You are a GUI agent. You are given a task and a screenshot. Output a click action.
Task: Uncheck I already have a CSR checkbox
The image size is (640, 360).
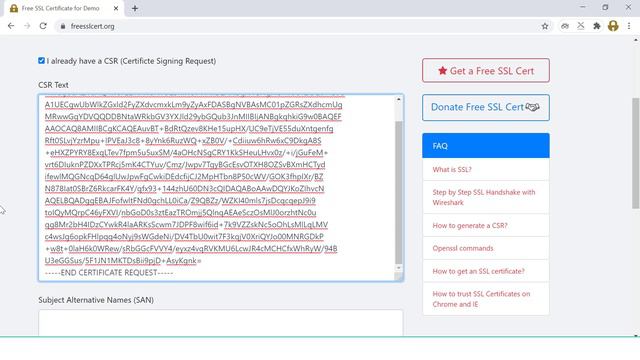coord(41,61)
